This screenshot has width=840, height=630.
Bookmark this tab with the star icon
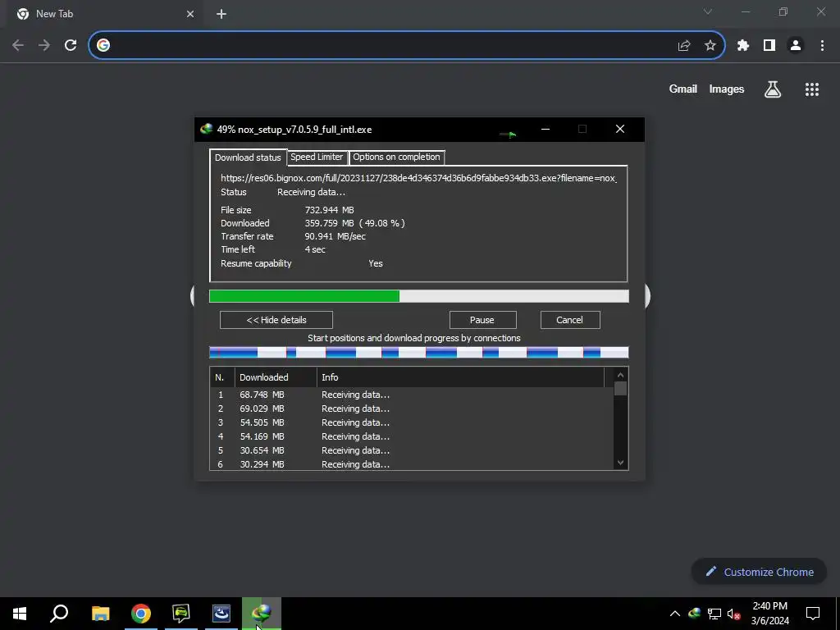click(710, 46)
